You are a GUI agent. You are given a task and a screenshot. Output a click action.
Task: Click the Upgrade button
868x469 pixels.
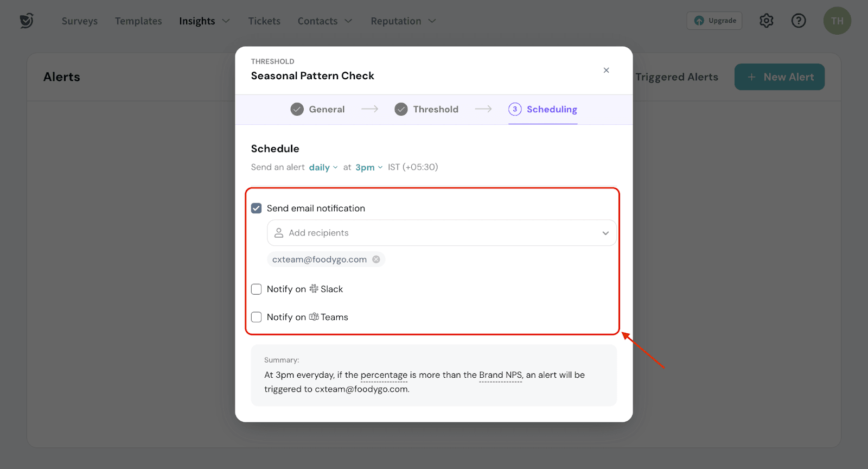click(714, 21)
